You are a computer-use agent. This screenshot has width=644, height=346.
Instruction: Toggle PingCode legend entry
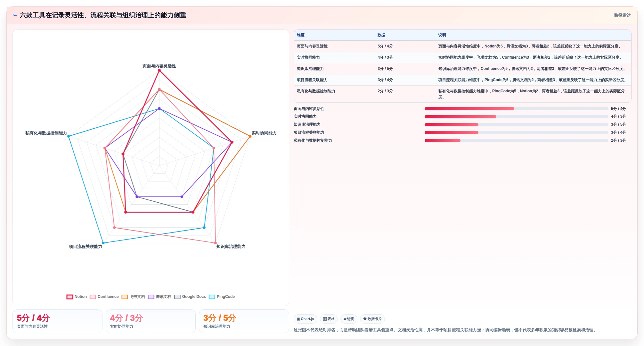pyautogui.click(x=222, y=297)
